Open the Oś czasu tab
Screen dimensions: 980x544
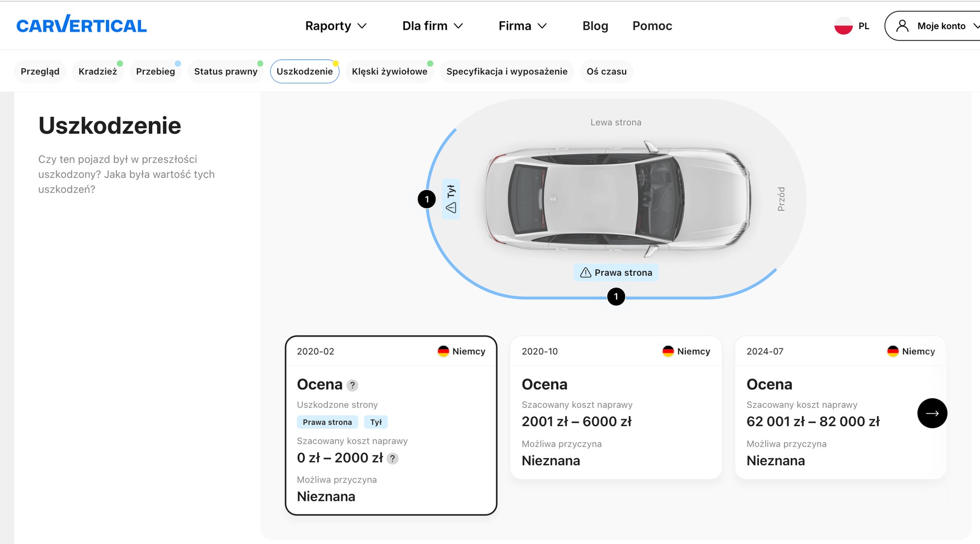click(606, 71)
